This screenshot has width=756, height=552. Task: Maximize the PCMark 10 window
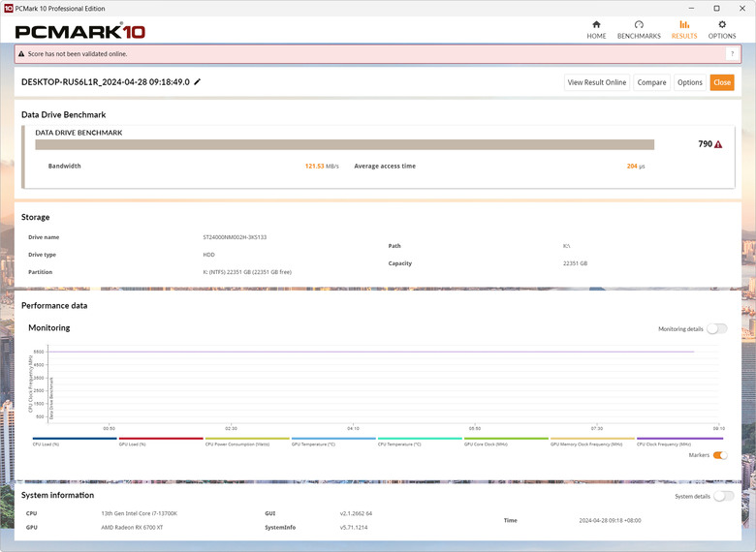click(717, 8)
